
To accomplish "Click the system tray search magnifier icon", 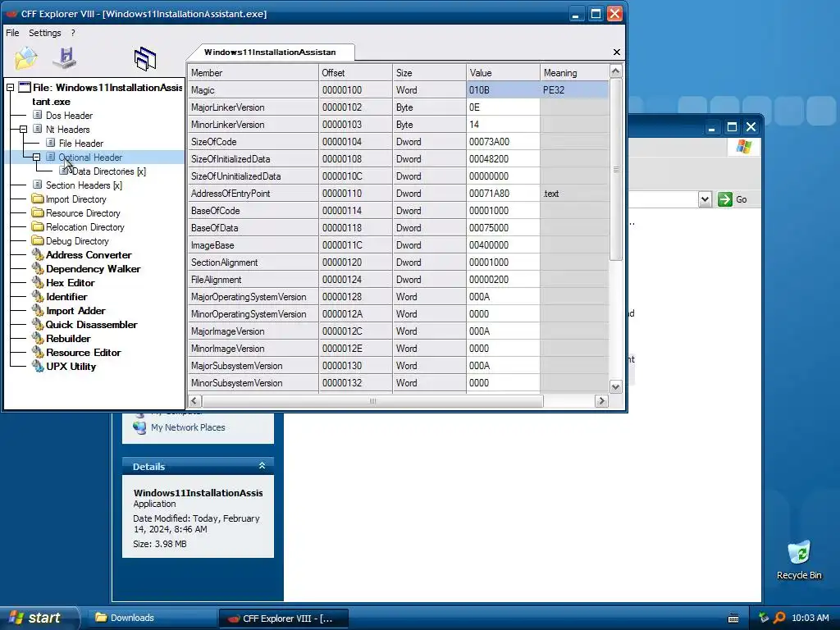I will click(779, 618).
